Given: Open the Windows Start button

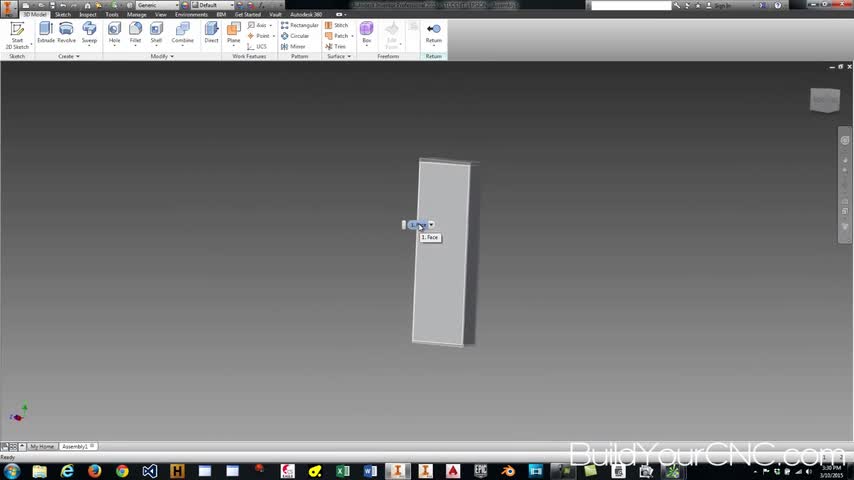Looking at the screenshot, I should tap(12, 471).
